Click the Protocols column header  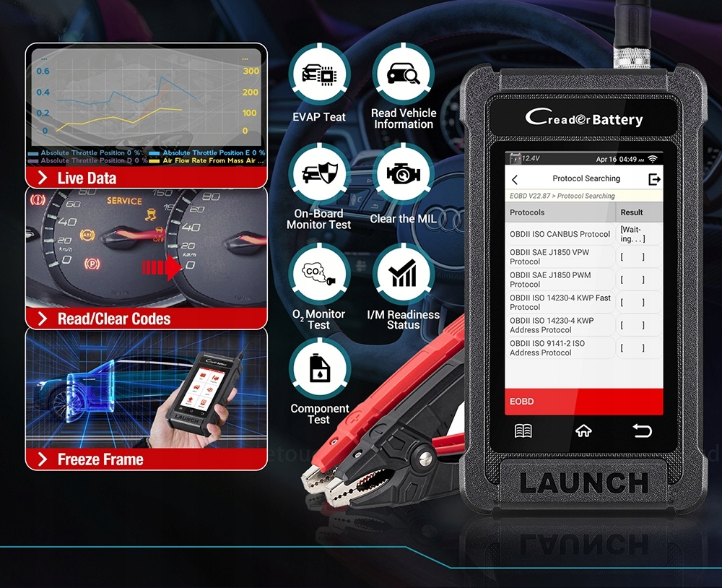560,212
